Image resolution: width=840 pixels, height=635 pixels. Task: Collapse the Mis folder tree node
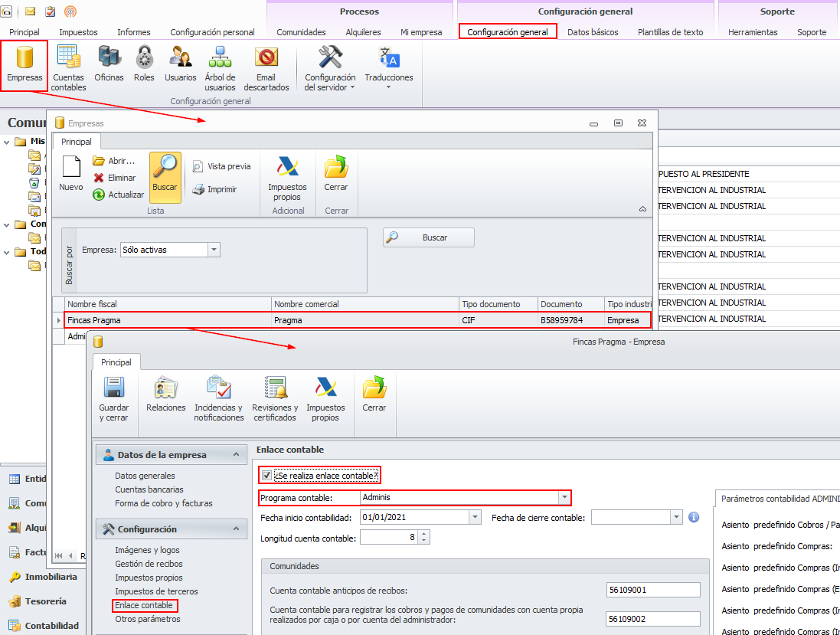point(6,142)
